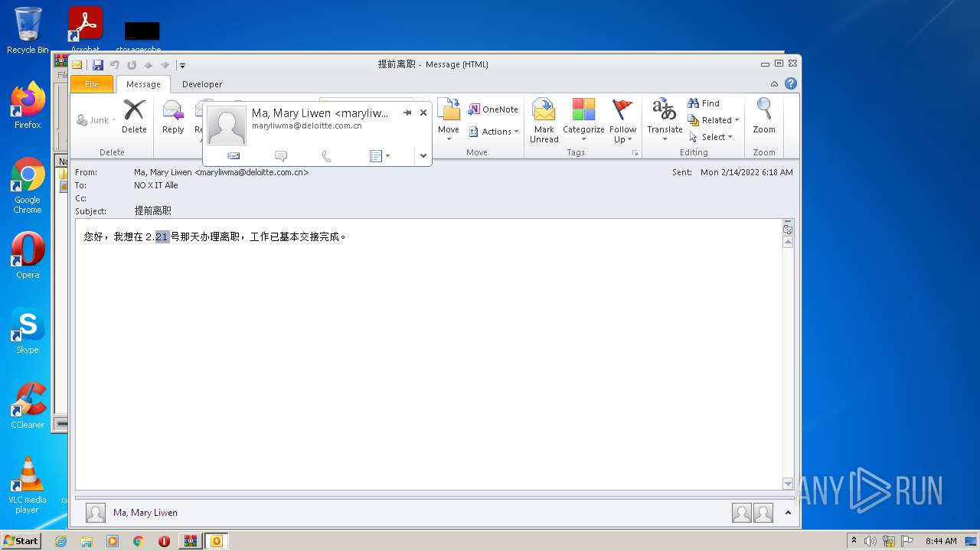Mark the message as Unread
Screen dimensions: 980x551
click(x=544, y=120)
